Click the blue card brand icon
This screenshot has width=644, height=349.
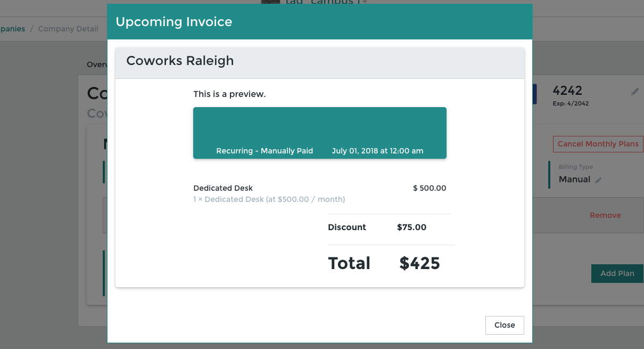pyautogui.click(x=534, y=94)
